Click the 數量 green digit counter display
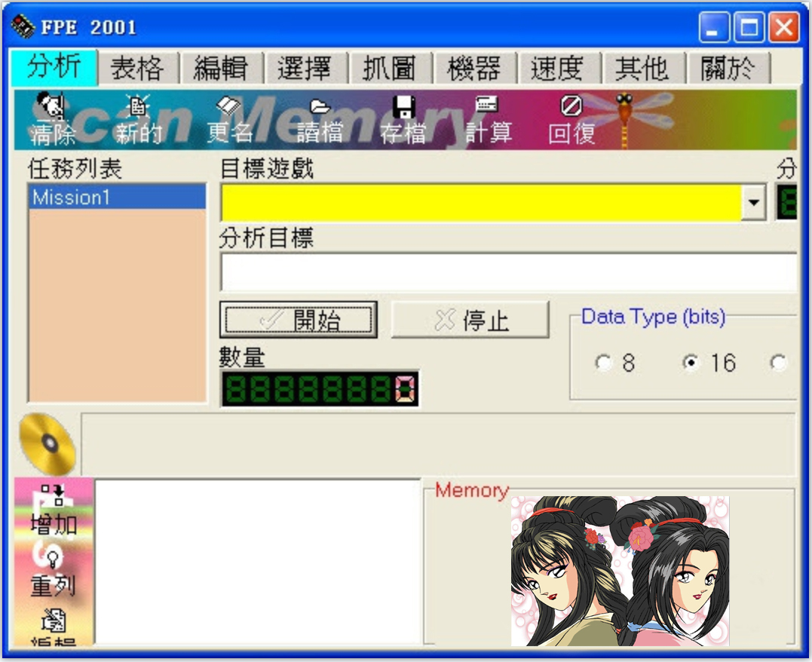This screenshot has width=812, height=662. point(320,388)
